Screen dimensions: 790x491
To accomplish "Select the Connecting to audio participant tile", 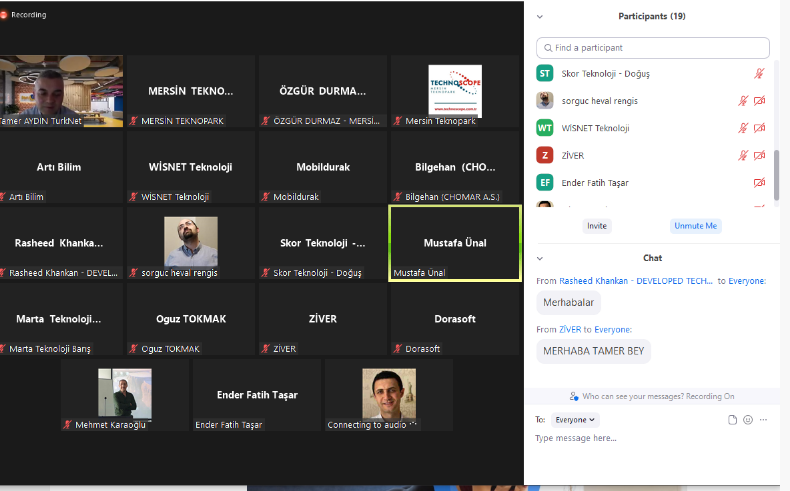I will (389, 395).
